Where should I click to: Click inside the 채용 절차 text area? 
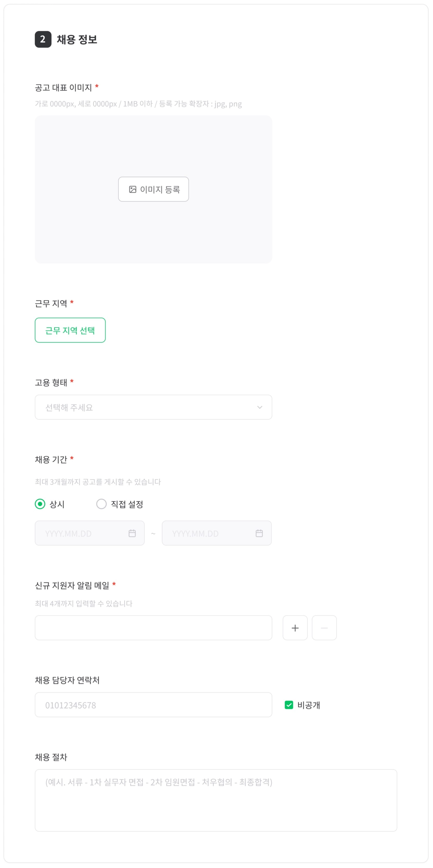tap(216, 801)
